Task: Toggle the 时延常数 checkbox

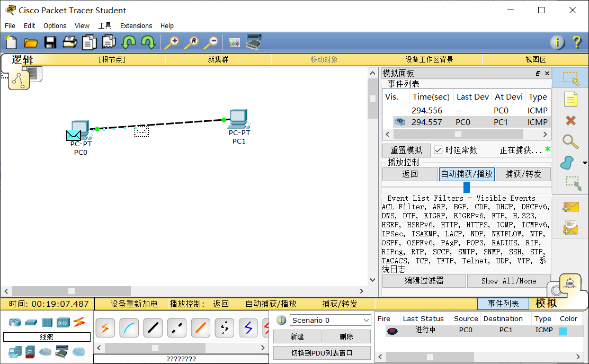Action: pos(438,150)
